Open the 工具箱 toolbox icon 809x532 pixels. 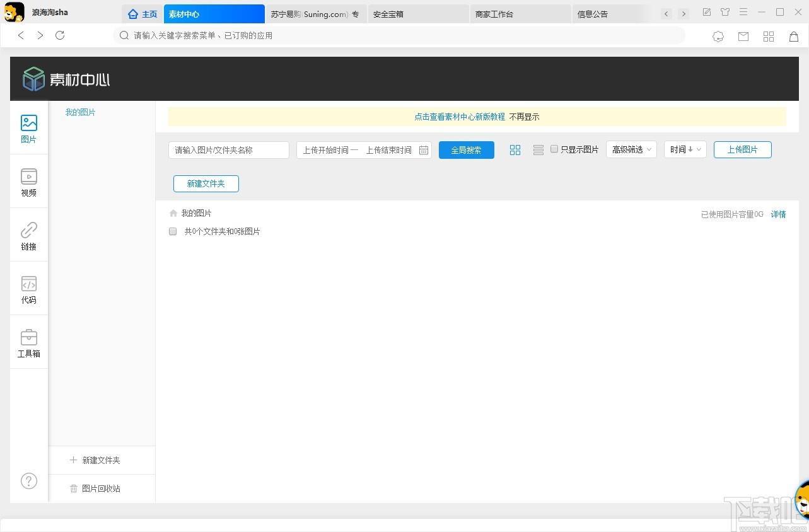(x=29, y=337)
